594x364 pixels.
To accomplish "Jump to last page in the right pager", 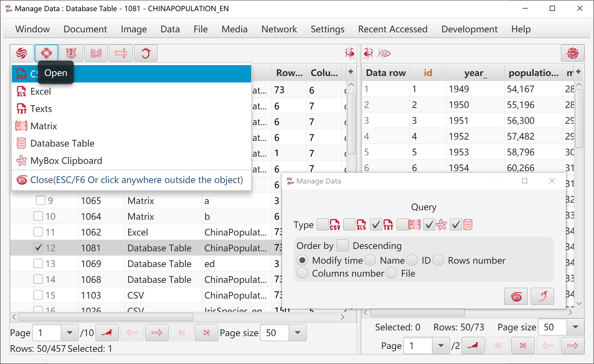I will [x=523, y=346].
